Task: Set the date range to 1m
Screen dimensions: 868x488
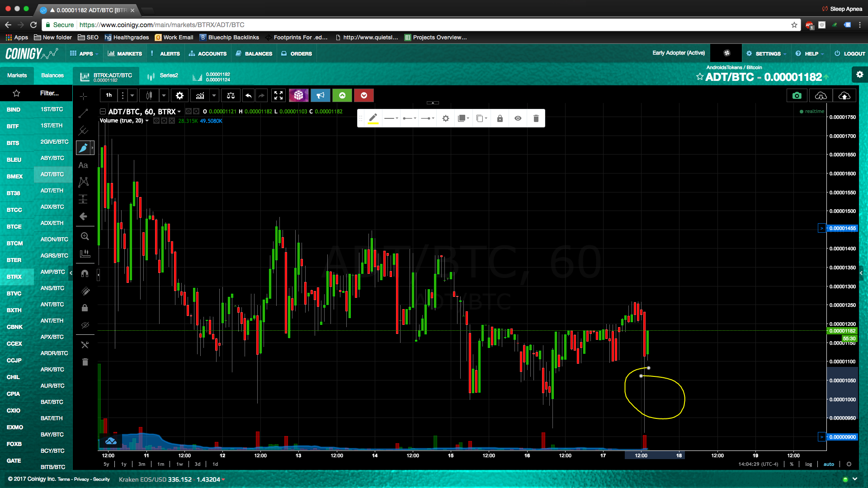Action: (160, 464)
